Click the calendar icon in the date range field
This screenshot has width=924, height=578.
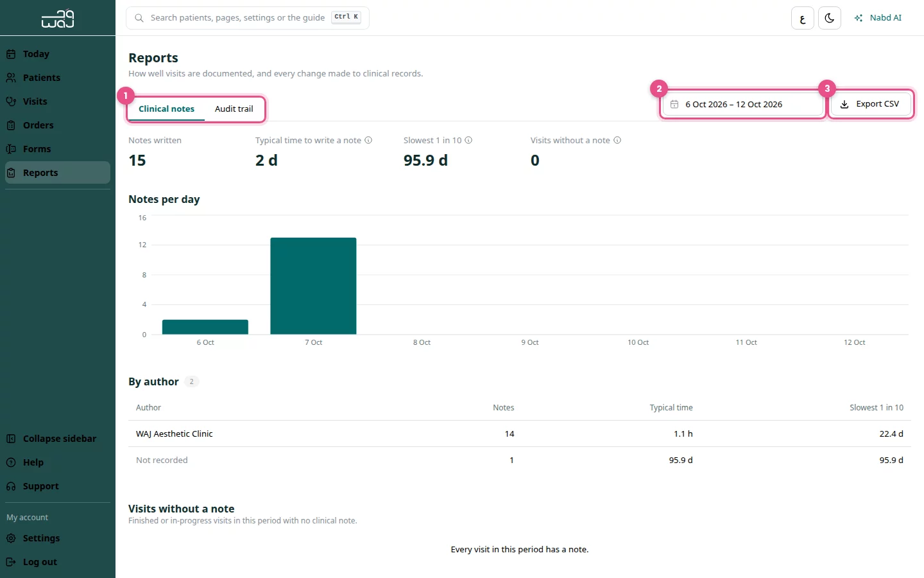(674, 104)
